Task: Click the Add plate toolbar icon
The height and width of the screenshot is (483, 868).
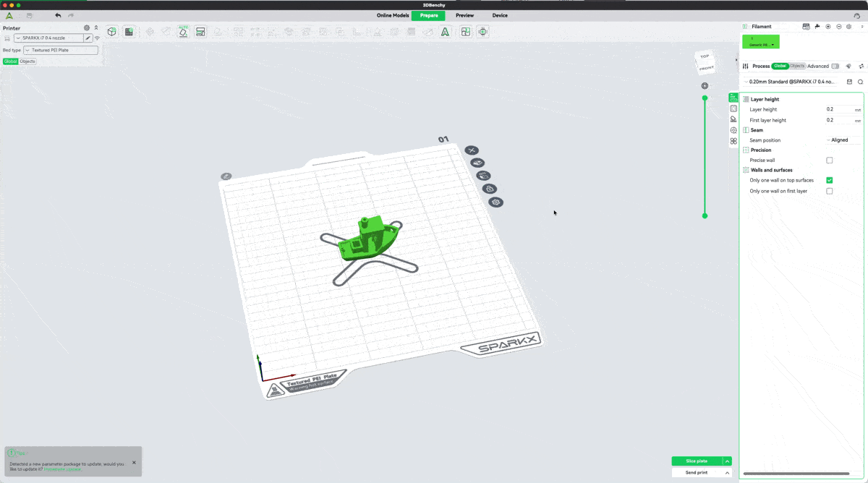Action: point(129,32)
